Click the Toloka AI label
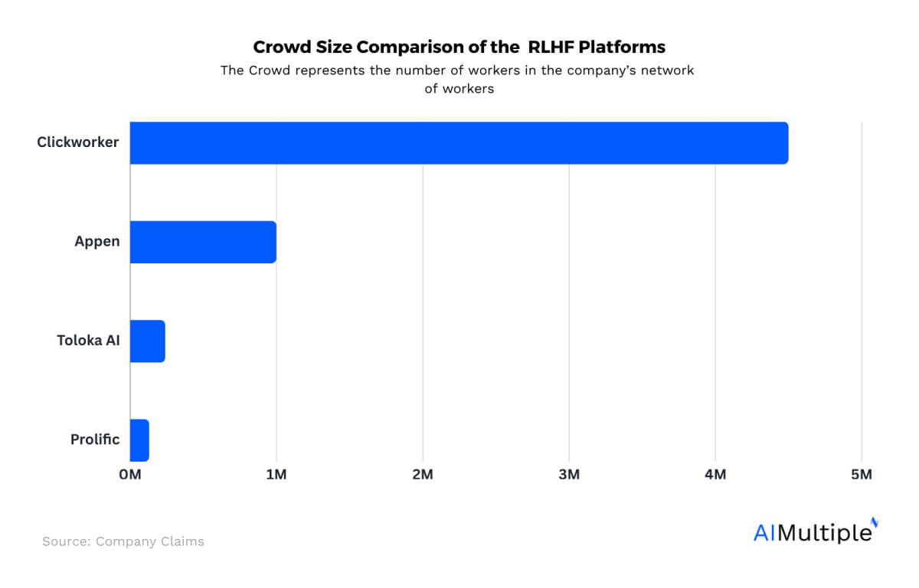 point(88,340)
